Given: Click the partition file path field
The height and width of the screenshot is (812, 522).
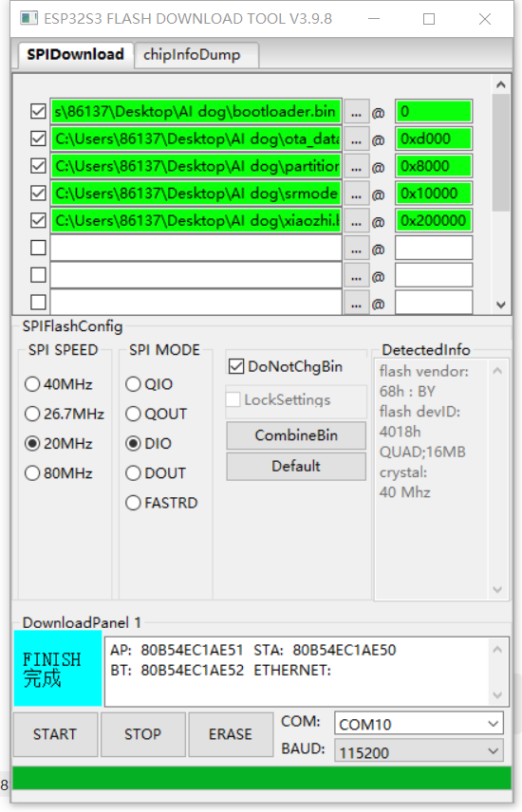Looking at the screenshot, I should tap(196, 166).
